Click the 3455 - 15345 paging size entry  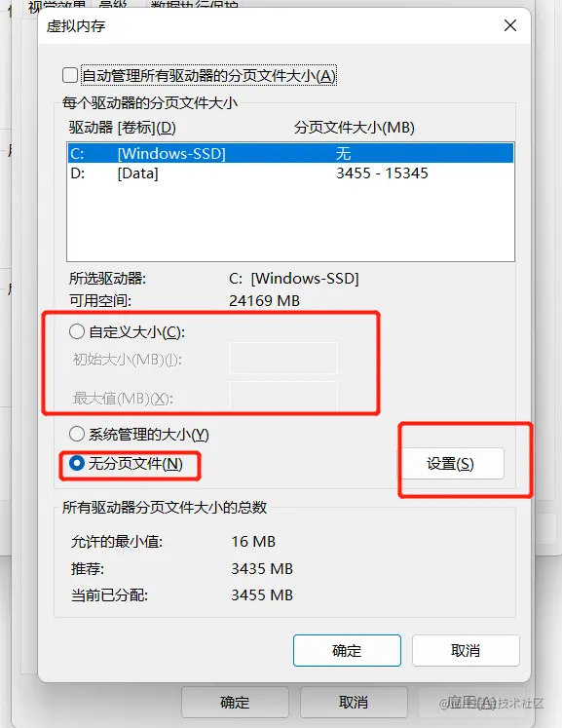pyautogui.click(x=382, y=173)
